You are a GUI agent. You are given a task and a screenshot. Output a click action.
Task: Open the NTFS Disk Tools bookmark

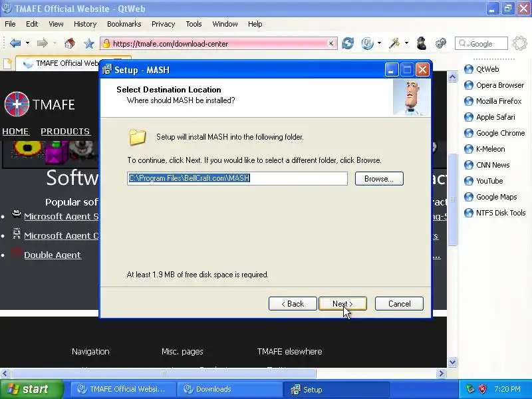point(495,213)
